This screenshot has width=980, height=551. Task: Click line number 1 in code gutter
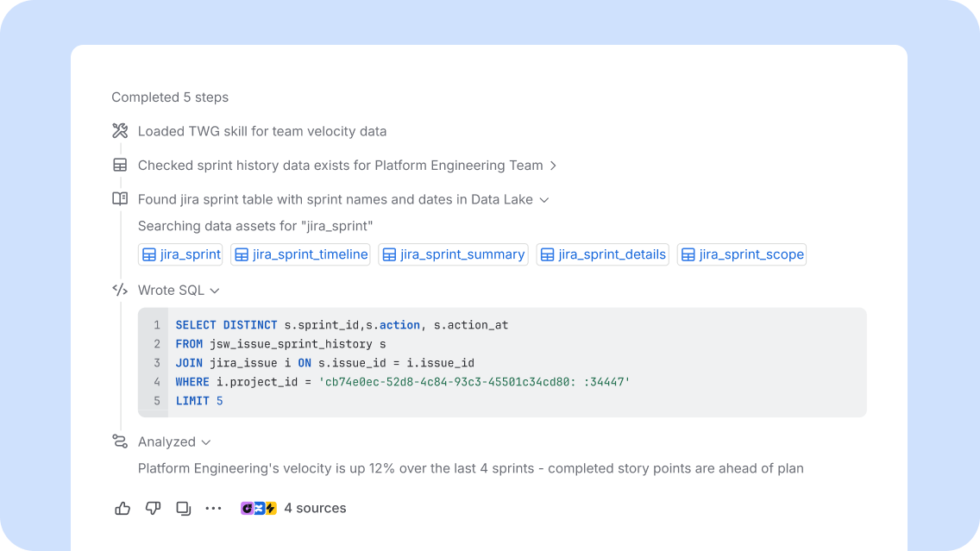(x=157, y=325)
